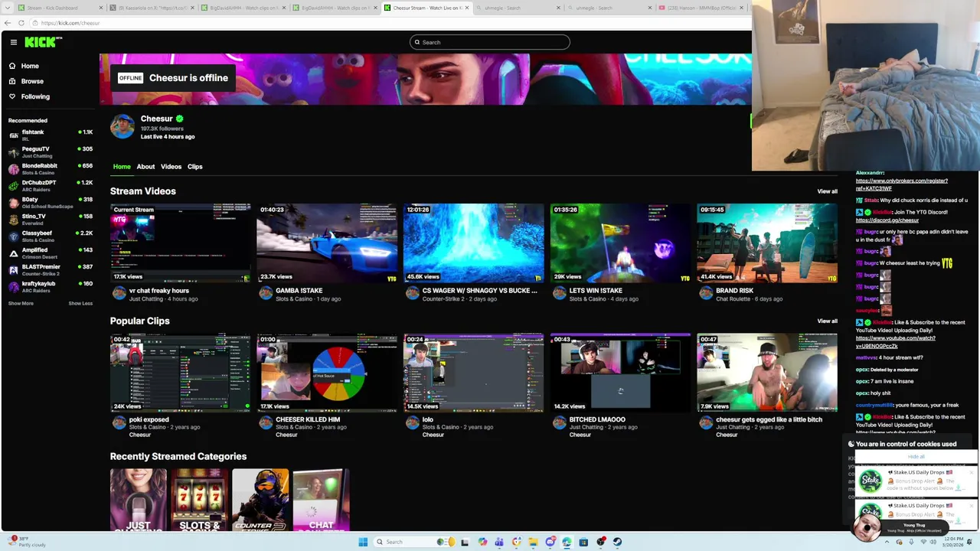Open 'cheesur gets egged' clip thumbnail

767,373
